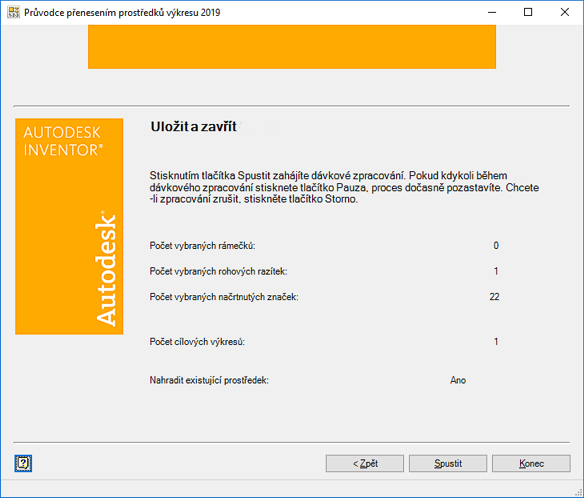Click the vertical Autodesk wordmark
This screenshot has width=584, height=498.
point(106,269)
